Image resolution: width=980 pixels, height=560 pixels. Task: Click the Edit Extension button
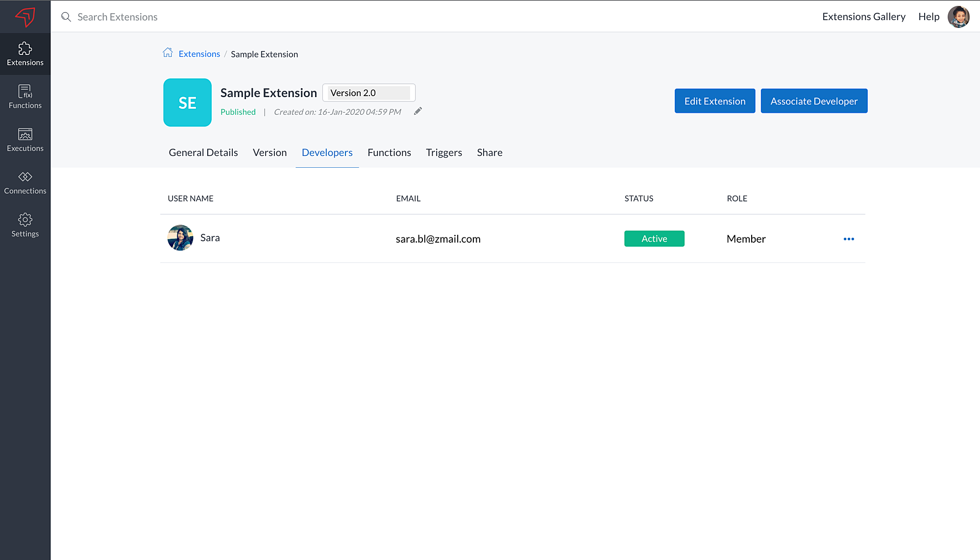tap(714, 101)
